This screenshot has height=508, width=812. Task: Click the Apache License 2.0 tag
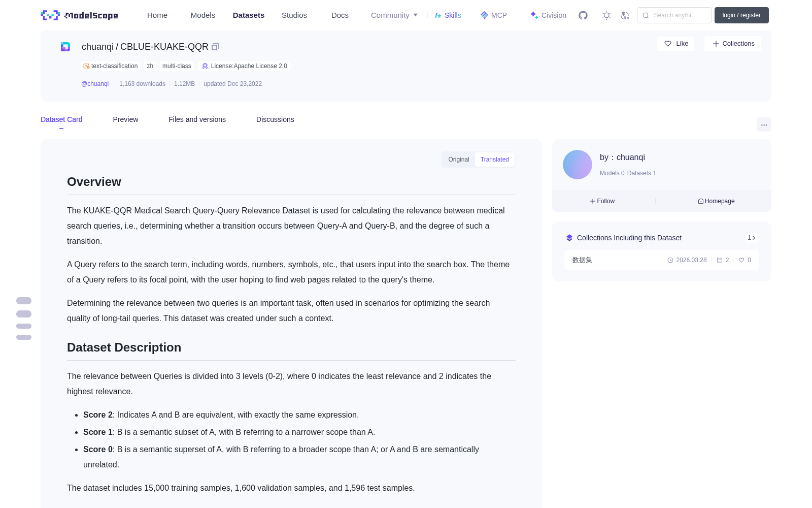point(245,66)
